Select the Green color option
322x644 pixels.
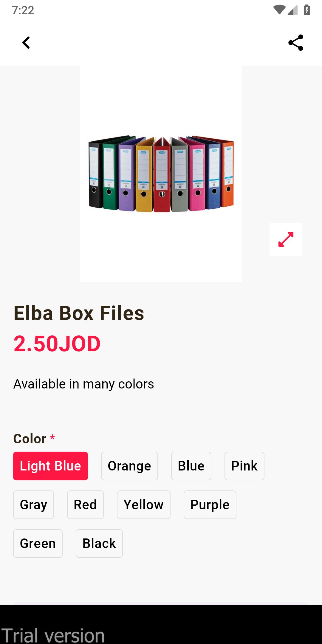point(38,544)
